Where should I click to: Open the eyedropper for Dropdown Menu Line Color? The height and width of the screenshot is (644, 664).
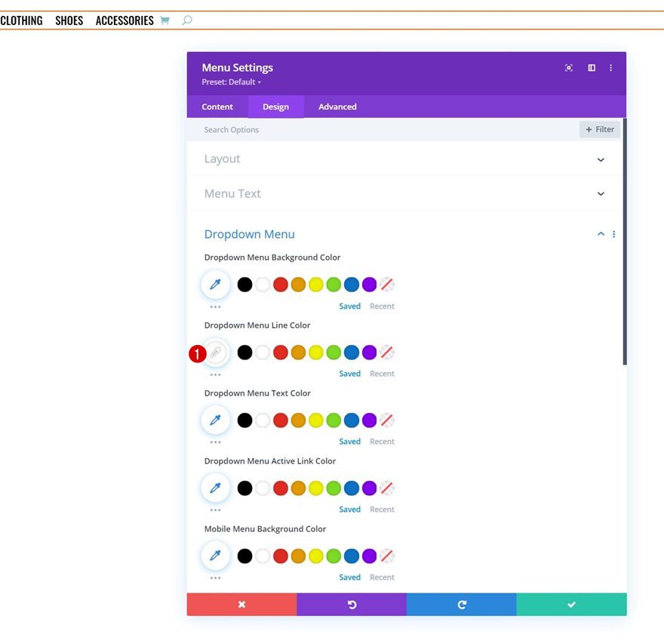(215, 352)
